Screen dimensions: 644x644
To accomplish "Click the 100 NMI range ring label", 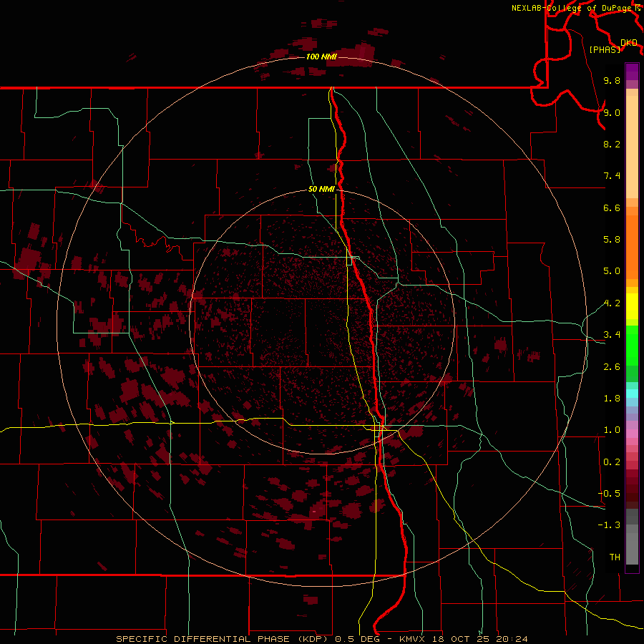I will pos(321,57).
